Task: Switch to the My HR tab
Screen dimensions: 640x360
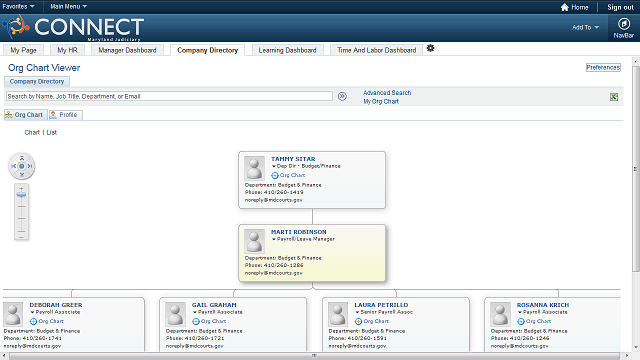Action: click(67, 50)
